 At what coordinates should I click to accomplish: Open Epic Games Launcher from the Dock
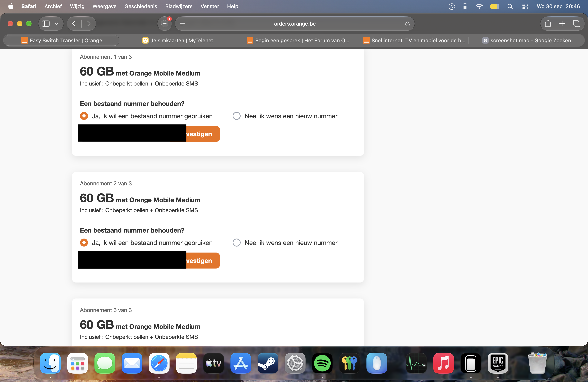[498, 363]
